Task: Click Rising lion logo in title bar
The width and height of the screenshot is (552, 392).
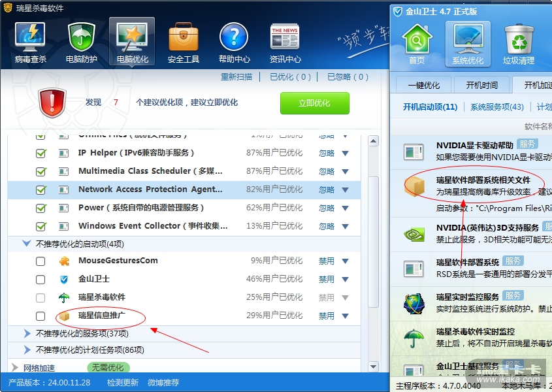Action: pyautogui.click(x=8, y=7)
